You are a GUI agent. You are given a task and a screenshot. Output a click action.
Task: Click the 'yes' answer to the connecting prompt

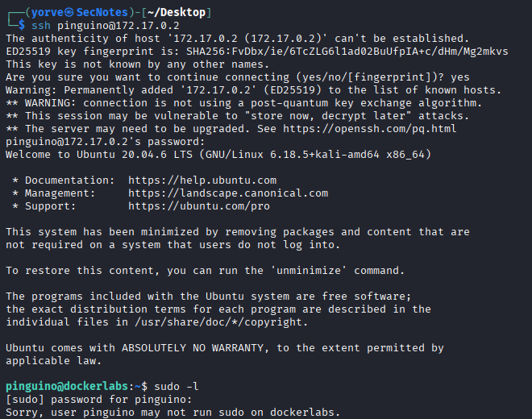tap(461, 77)
